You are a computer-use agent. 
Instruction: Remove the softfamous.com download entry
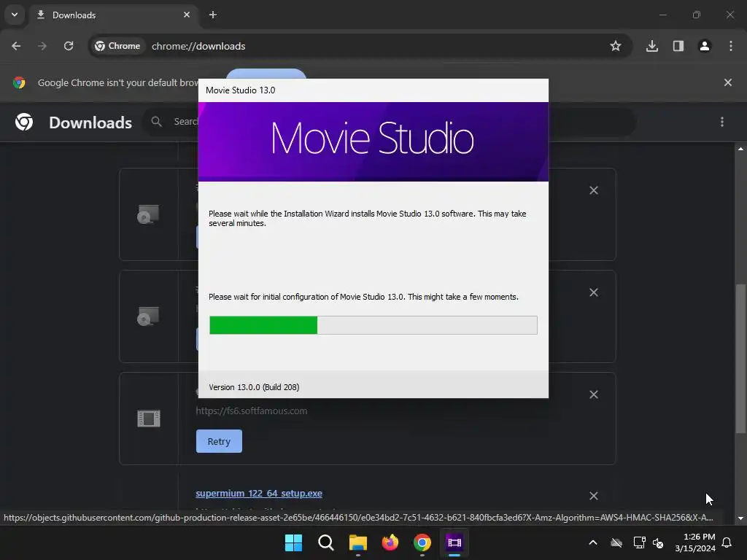(x=594, y=394)
